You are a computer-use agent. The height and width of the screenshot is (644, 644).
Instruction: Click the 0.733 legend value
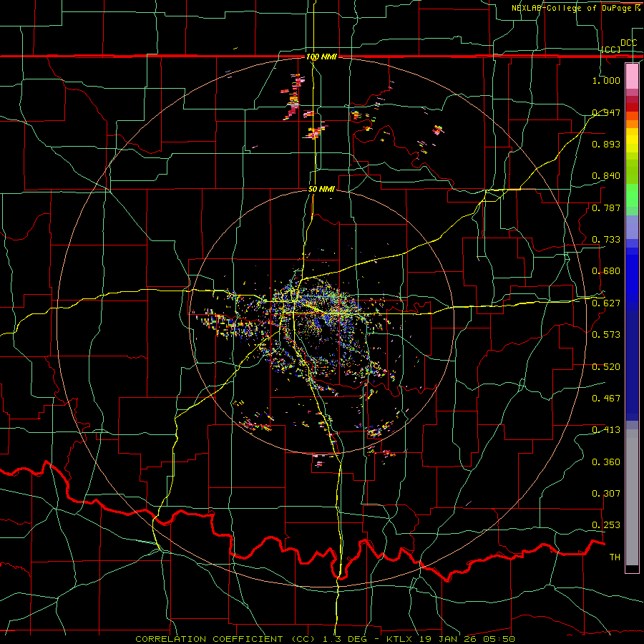606,240
